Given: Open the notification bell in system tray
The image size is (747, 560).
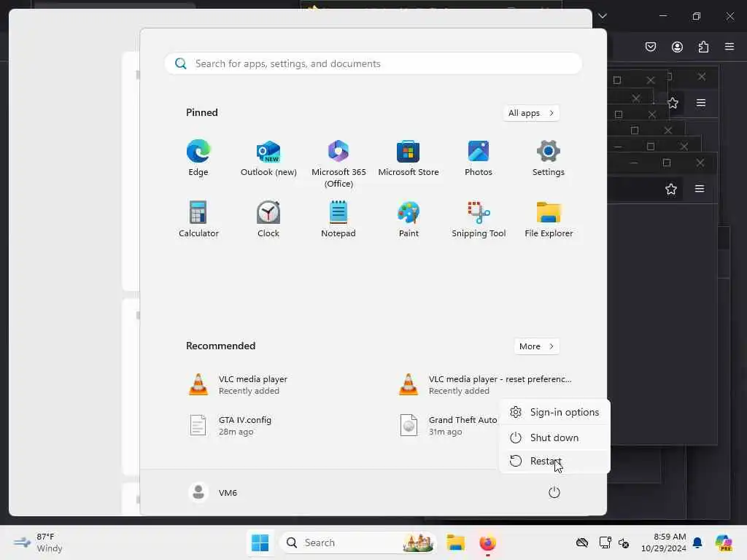Looking at the screenshot, I should [697, 542].
